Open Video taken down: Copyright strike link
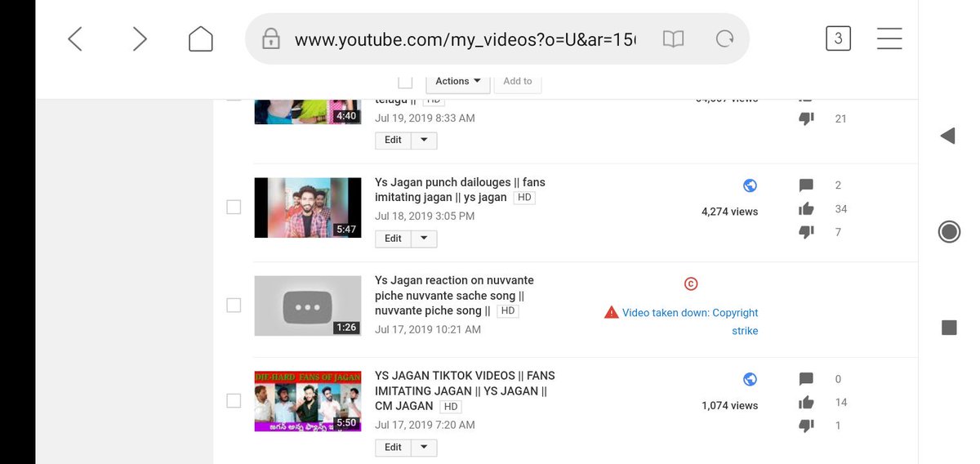 [x=690, y=321]
